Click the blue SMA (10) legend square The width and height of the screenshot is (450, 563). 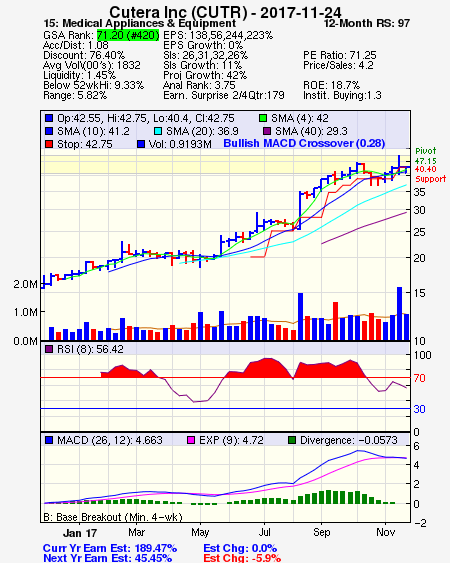tap(49, 131)
